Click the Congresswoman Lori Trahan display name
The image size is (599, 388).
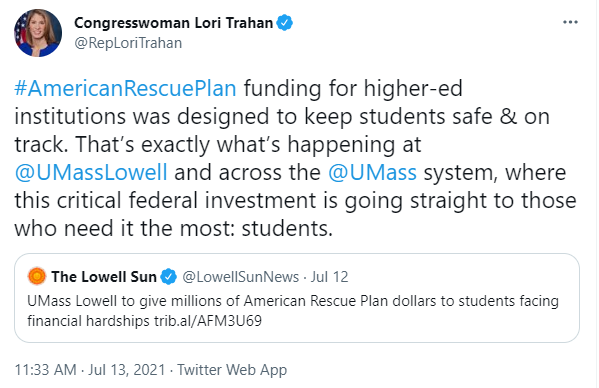173,23
